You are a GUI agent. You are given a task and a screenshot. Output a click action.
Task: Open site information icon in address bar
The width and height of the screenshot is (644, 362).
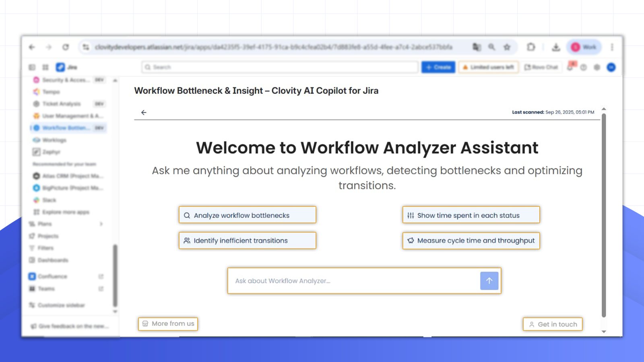86,47
